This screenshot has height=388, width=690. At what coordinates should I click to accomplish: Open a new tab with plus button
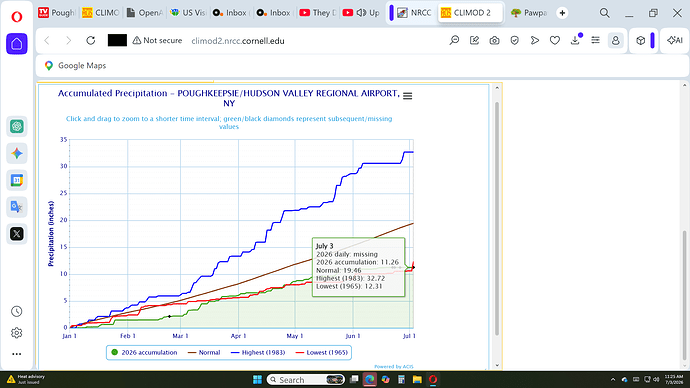[x=562, y=13]
